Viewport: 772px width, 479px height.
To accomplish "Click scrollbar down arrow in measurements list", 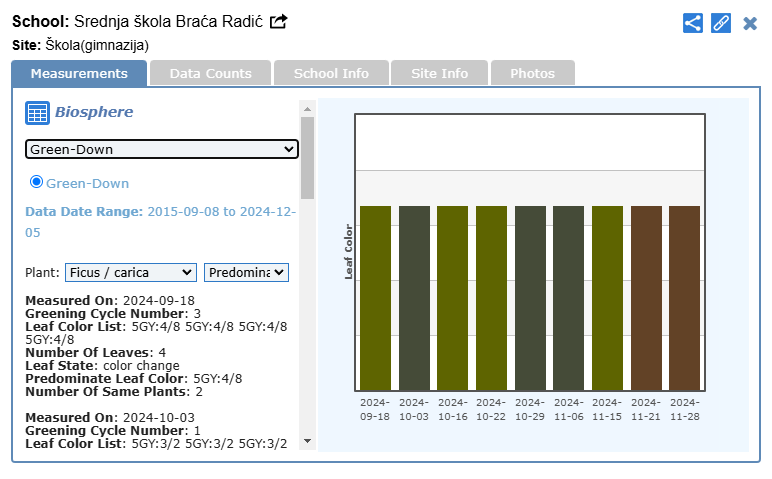I will tap(307, 440).
